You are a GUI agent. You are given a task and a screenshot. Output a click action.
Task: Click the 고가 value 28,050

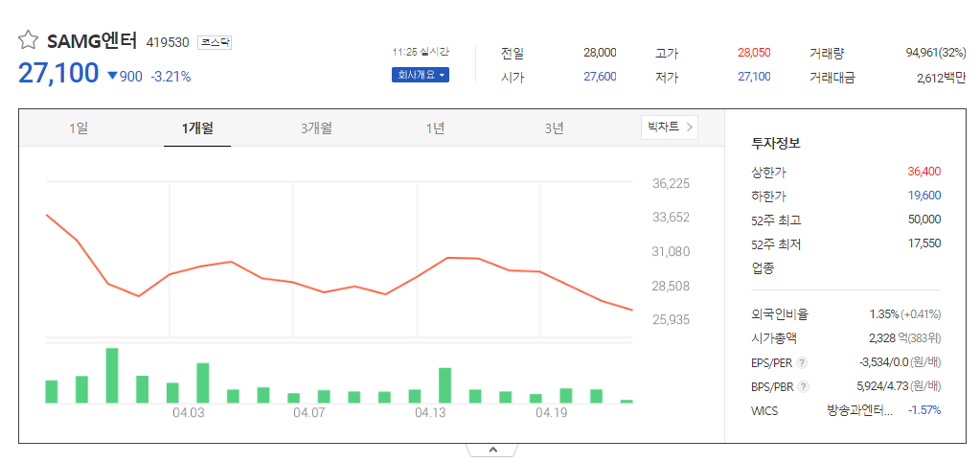[753, 53]
